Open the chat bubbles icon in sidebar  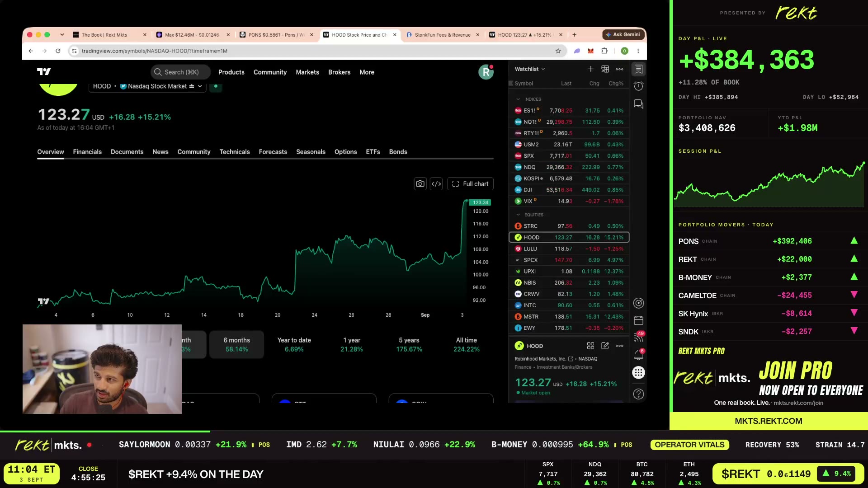click(638, 104)
